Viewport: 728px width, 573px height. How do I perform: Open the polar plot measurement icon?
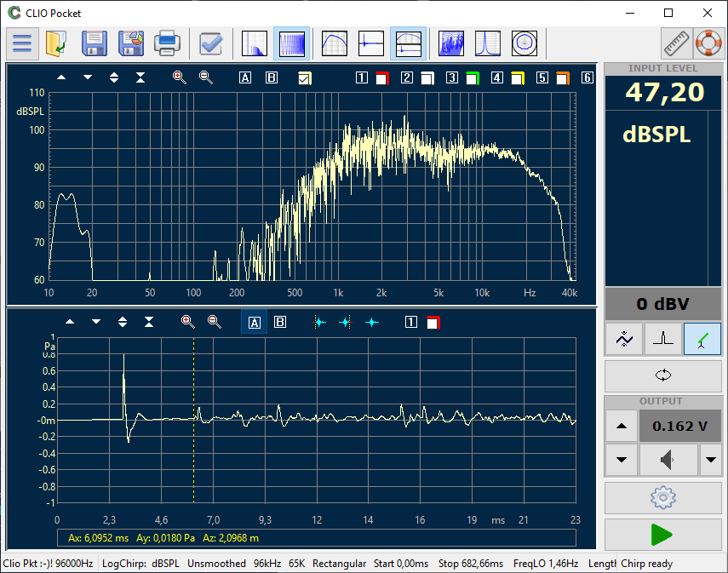(525, 43)
